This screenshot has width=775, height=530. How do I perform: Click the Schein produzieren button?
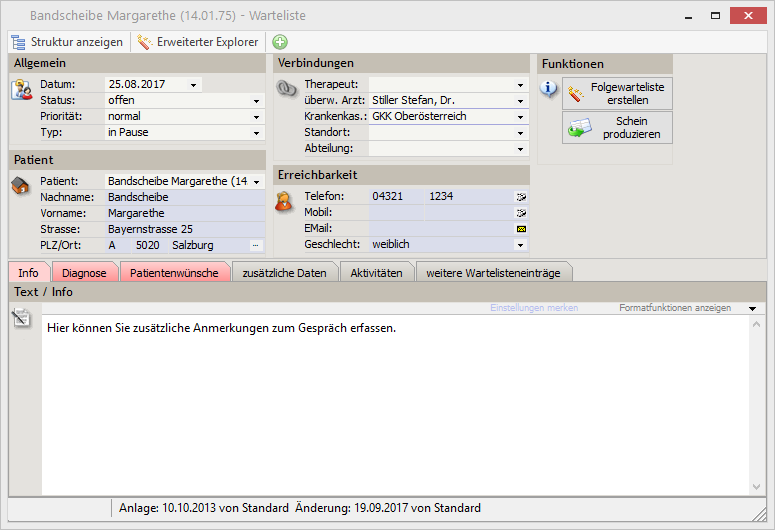tap(617, 128)
